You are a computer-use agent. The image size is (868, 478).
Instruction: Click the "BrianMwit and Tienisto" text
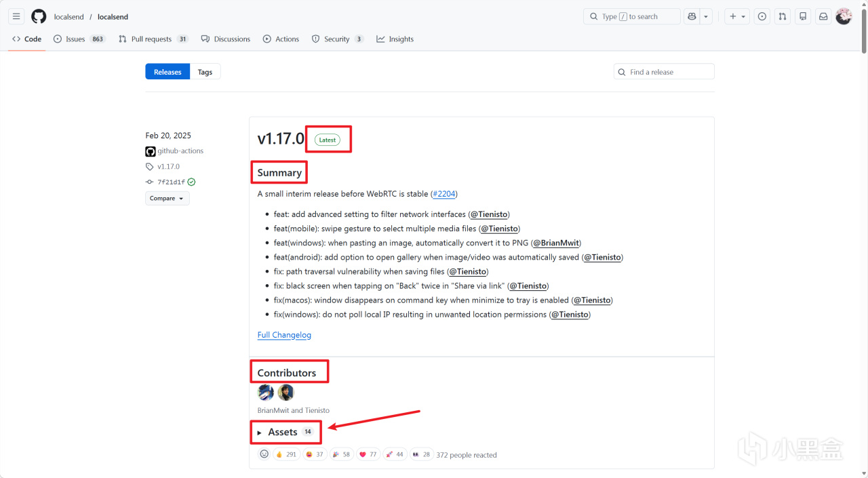(294, 410)
